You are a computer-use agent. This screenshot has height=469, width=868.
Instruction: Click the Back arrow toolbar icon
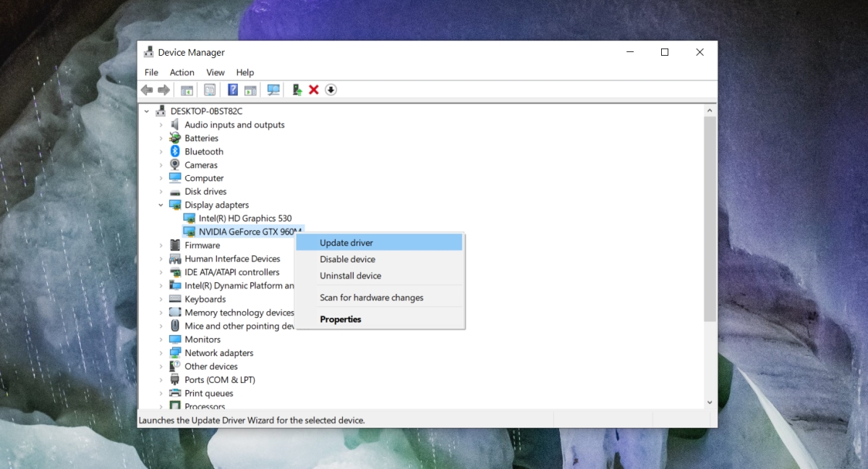(147, 90)
